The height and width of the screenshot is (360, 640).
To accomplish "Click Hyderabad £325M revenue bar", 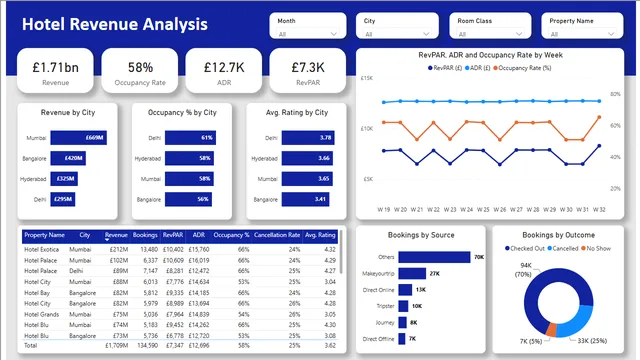I will tap(64, 179).
